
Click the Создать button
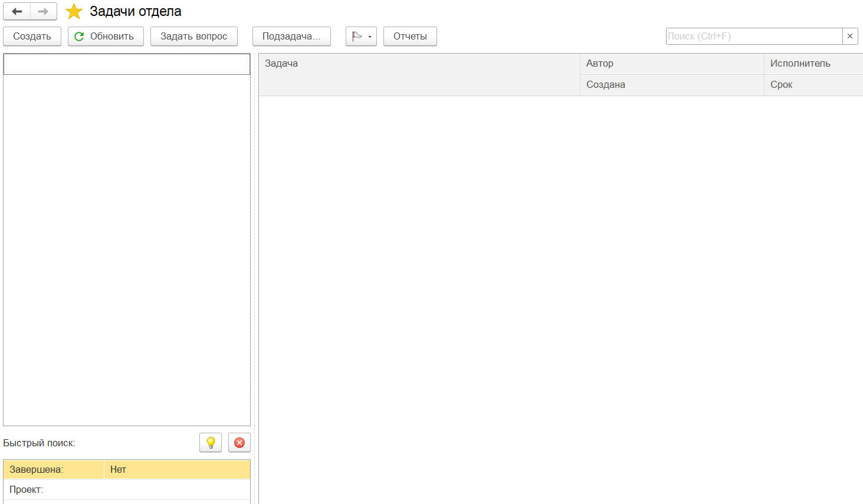pyautogui.click(x=32, y=36)
